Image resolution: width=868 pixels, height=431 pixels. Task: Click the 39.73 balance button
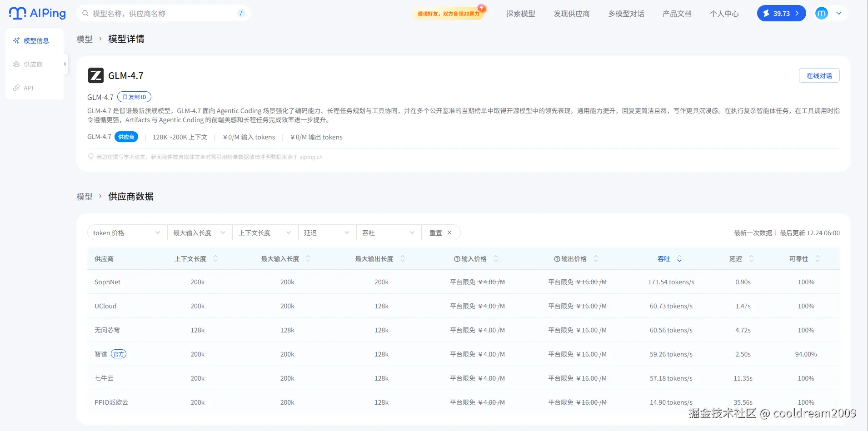pos(781,13)
